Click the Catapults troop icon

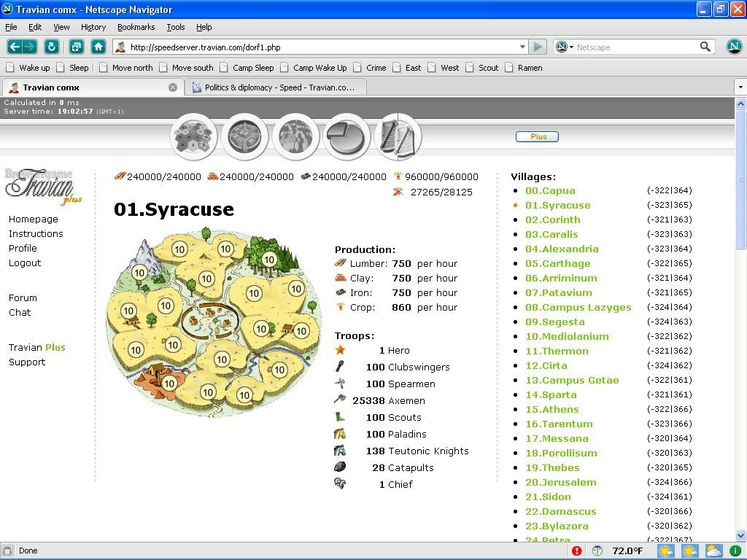click(340, 467)
